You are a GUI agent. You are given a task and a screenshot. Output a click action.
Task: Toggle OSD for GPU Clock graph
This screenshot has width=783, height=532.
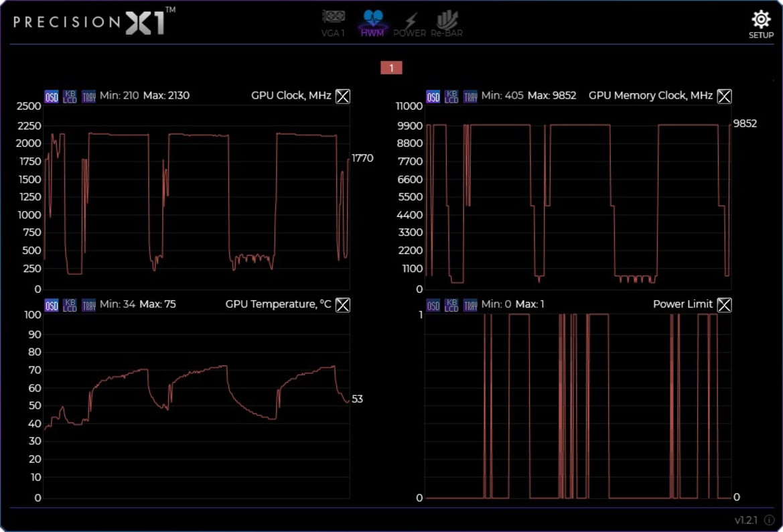(x=52, y=96)
